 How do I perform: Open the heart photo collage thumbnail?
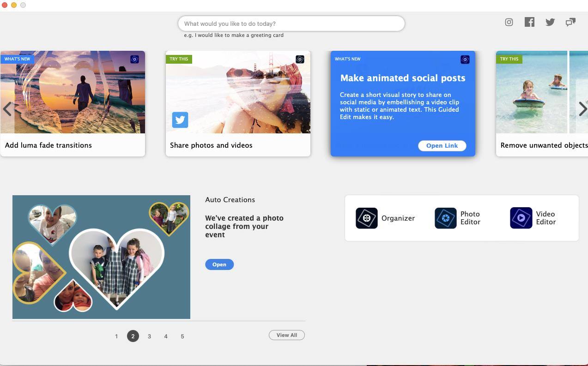[101, 257]
